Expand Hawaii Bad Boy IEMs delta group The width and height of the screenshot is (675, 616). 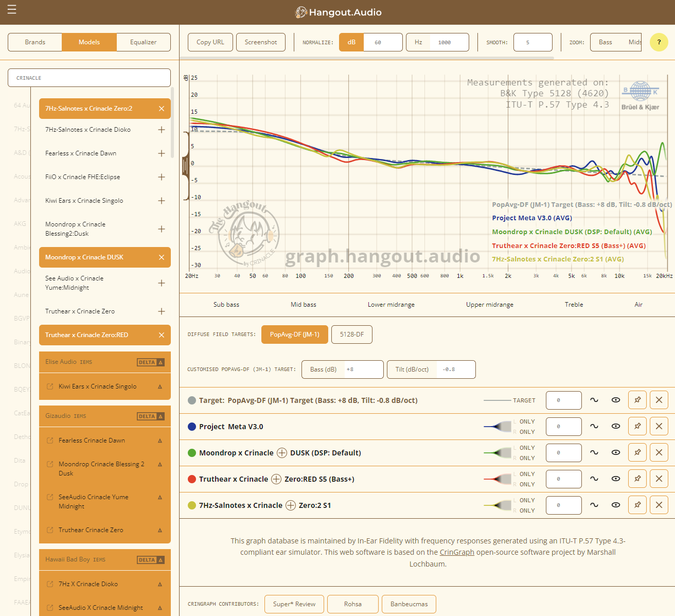point(105,559)
